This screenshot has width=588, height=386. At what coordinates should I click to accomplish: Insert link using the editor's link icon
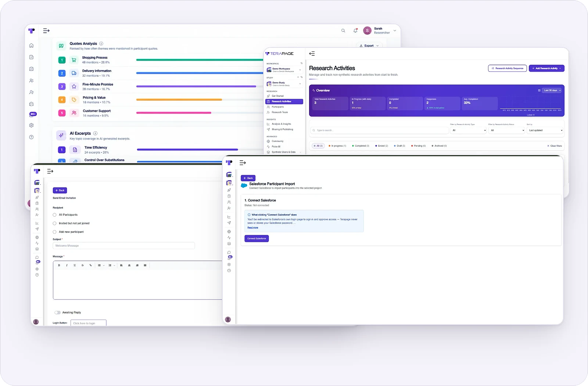[90, 265]
